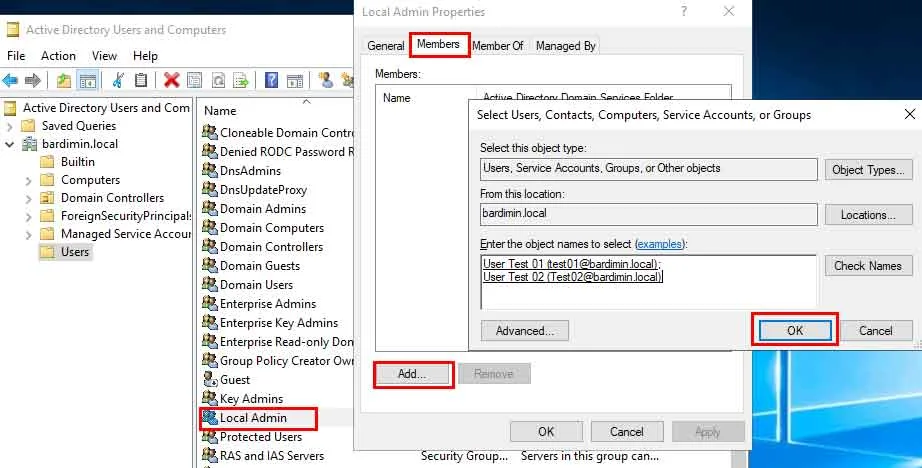This screenshot has width=922, height=468.
Task: Click the Domain Admins group icon
Action: tap(210, 209)
